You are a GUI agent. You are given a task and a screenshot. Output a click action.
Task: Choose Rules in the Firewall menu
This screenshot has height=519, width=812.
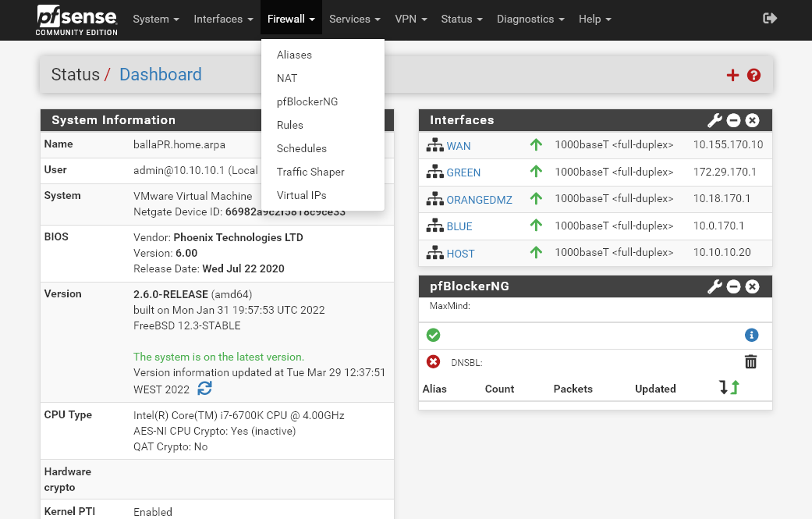[289, 125]
